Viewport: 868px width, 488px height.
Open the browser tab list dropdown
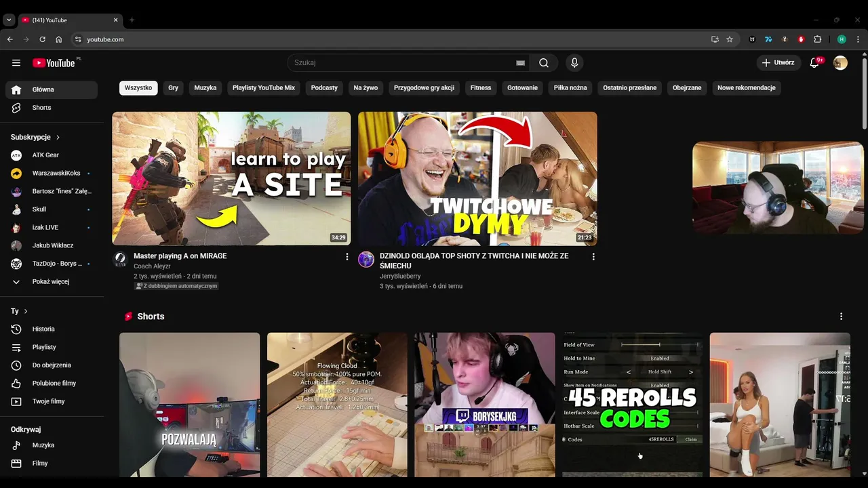click(x=9, y=20)
